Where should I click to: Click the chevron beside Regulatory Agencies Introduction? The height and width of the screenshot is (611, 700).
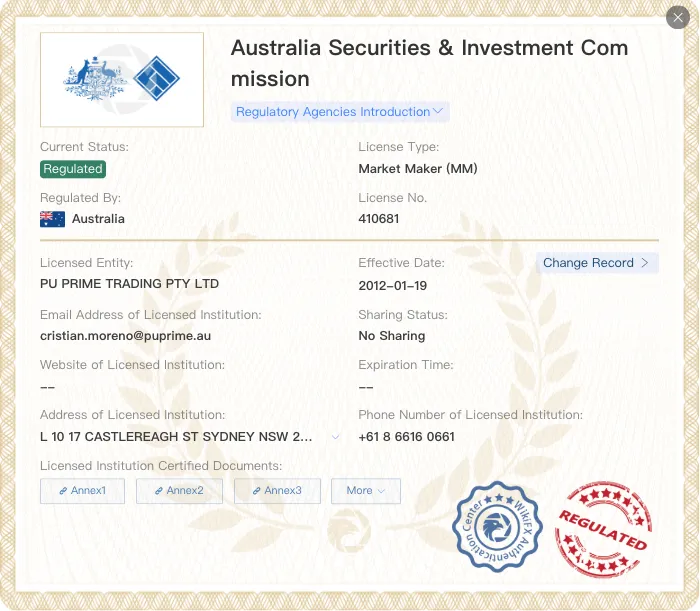click(x=438, y=111)
